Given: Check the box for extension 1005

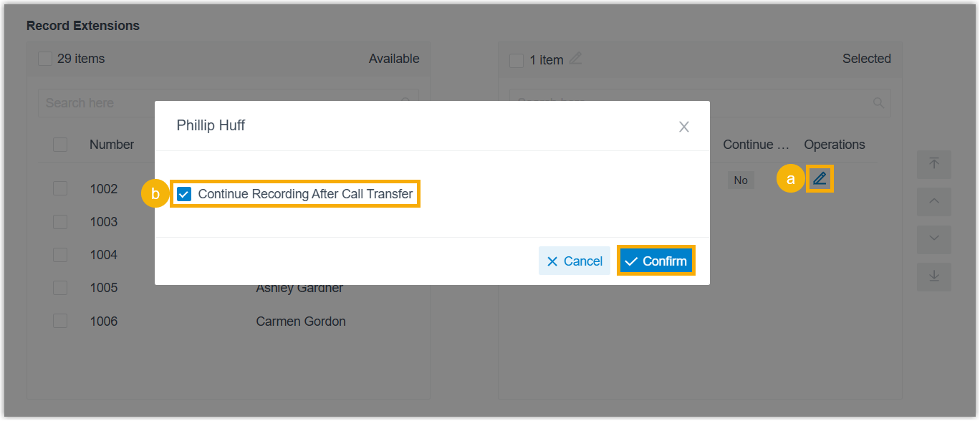Looking at the screenshot, I should click(60, 288).
